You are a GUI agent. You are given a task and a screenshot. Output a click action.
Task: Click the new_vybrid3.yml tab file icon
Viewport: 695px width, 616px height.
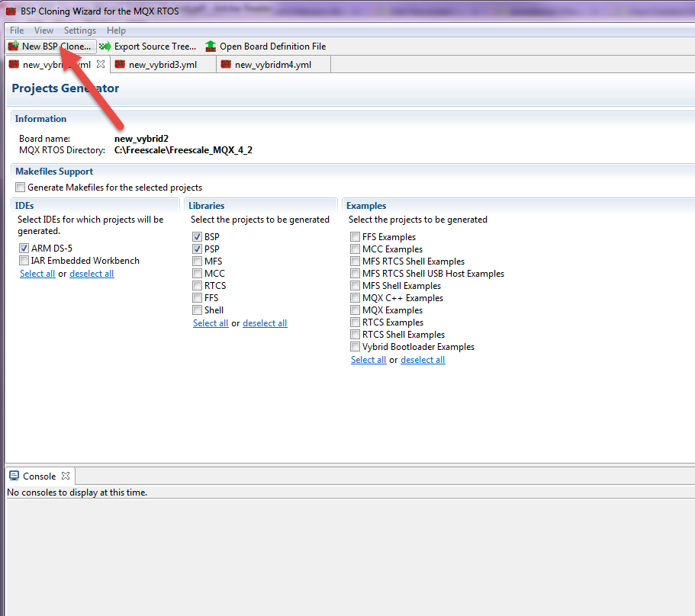(x=120, y=64)
